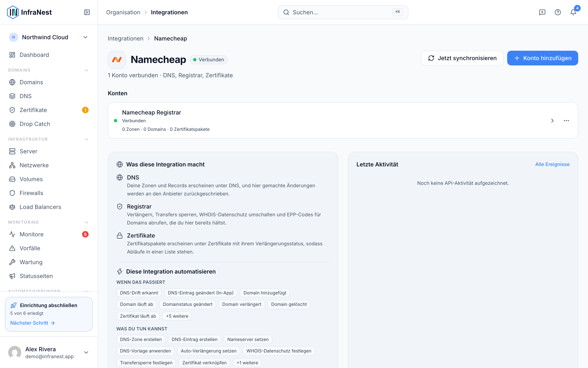Select the Domain hinzugefügt chip
588x368 pixels.
click(265, 293)
